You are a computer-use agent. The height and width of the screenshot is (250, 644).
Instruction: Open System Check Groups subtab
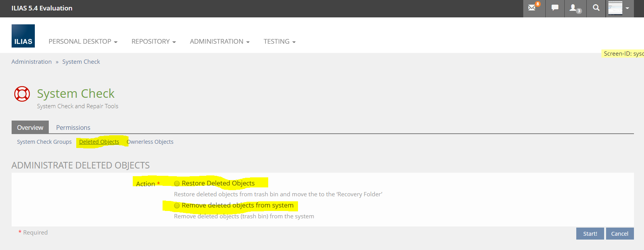pyautogui.click(x=44, y=142)
